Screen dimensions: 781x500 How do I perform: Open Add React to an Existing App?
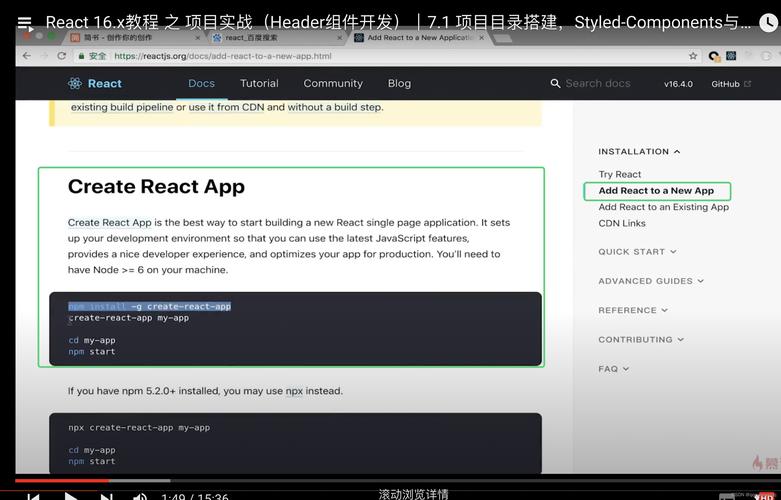663,207
